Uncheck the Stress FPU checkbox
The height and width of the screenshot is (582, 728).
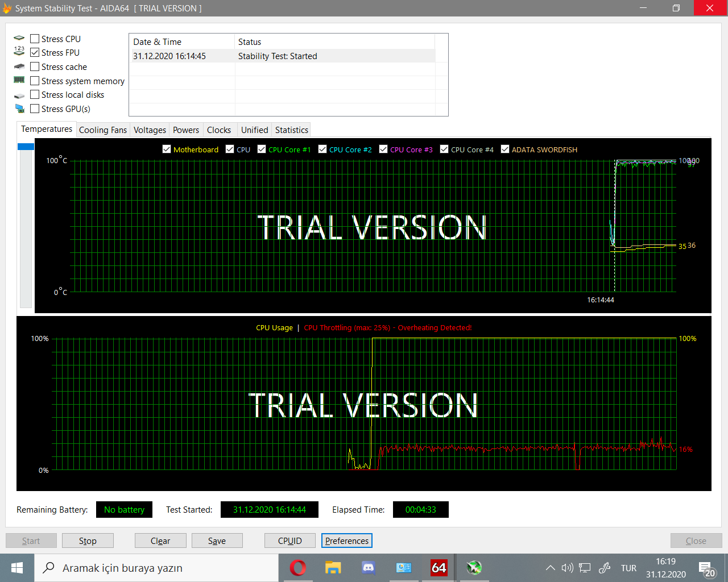[35, 52]
